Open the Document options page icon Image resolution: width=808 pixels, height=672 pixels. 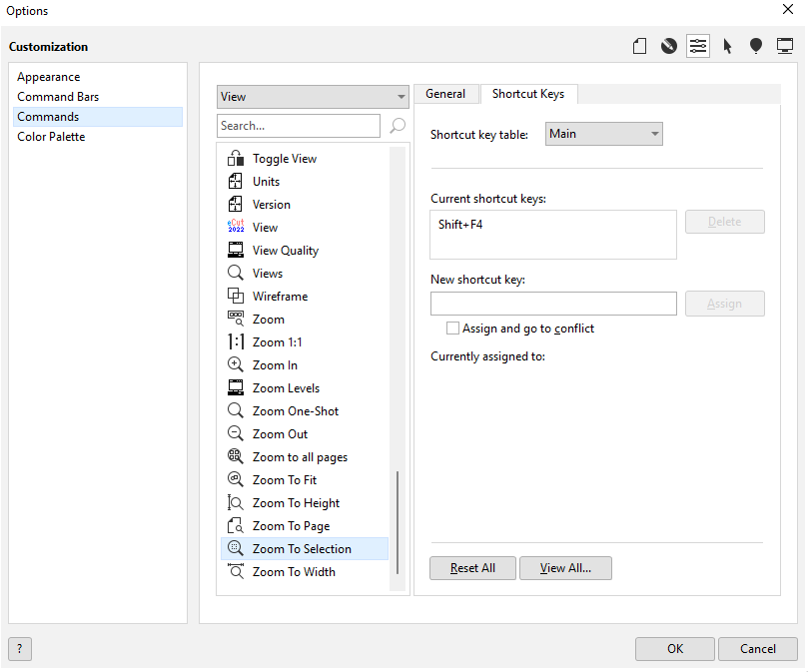click(x=640, y=46)
